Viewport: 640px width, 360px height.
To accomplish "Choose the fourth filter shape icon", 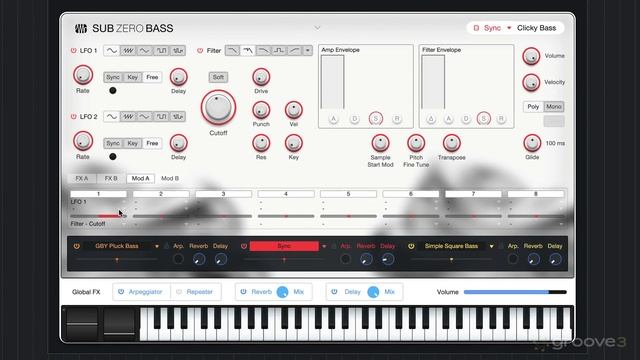I will [x=279, y=51].
